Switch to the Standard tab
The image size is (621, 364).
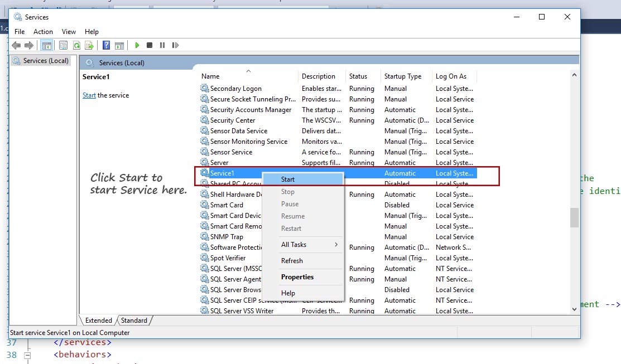point(134,321)
